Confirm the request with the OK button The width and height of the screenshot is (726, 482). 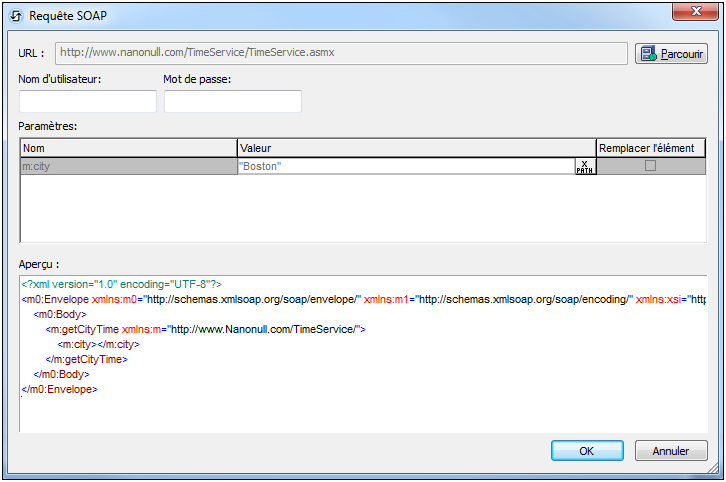point(587,451)
